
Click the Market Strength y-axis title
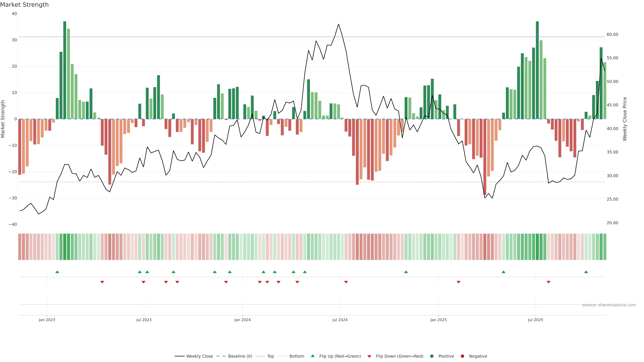3,119
